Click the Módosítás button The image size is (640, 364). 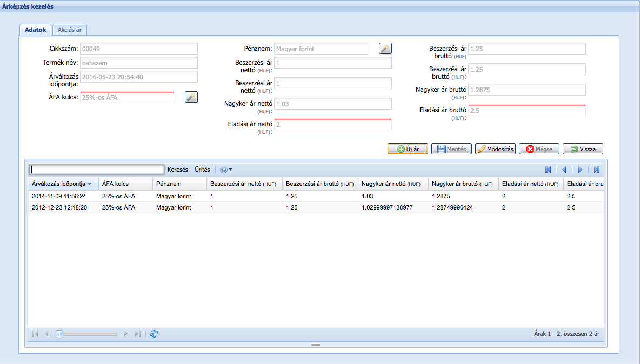(495, 149)
